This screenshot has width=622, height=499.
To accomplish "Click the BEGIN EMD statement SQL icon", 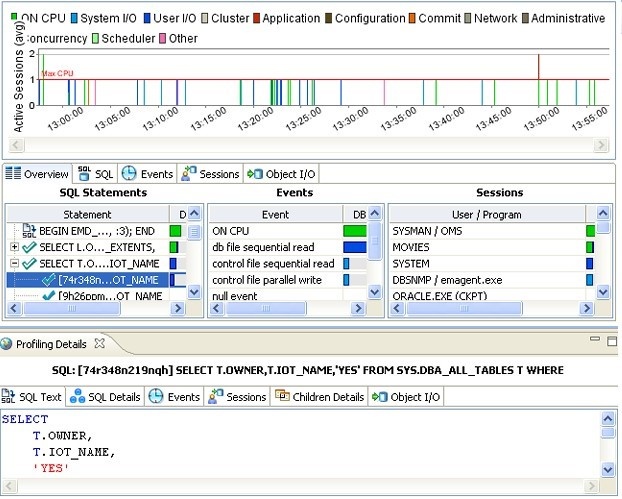I will [28, 231].
